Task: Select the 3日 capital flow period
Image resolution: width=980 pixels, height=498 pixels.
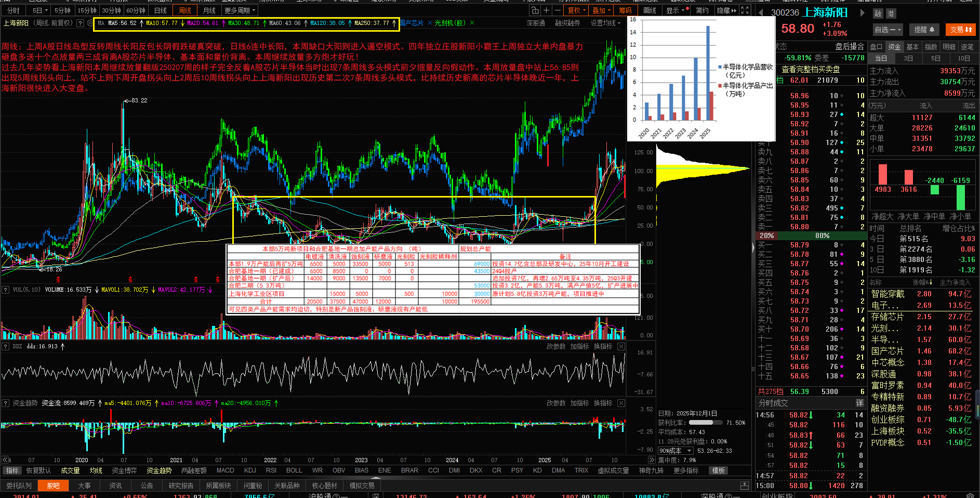Action: 908,58
